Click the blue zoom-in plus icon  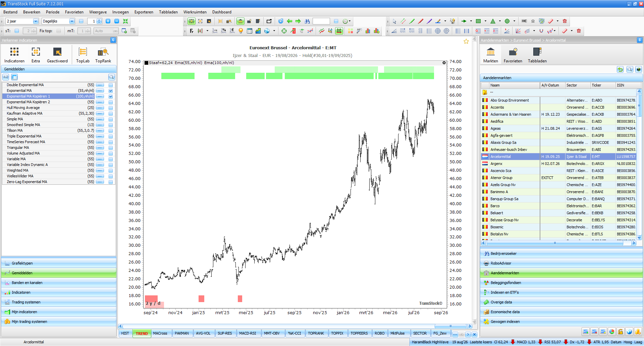point(108,21)
